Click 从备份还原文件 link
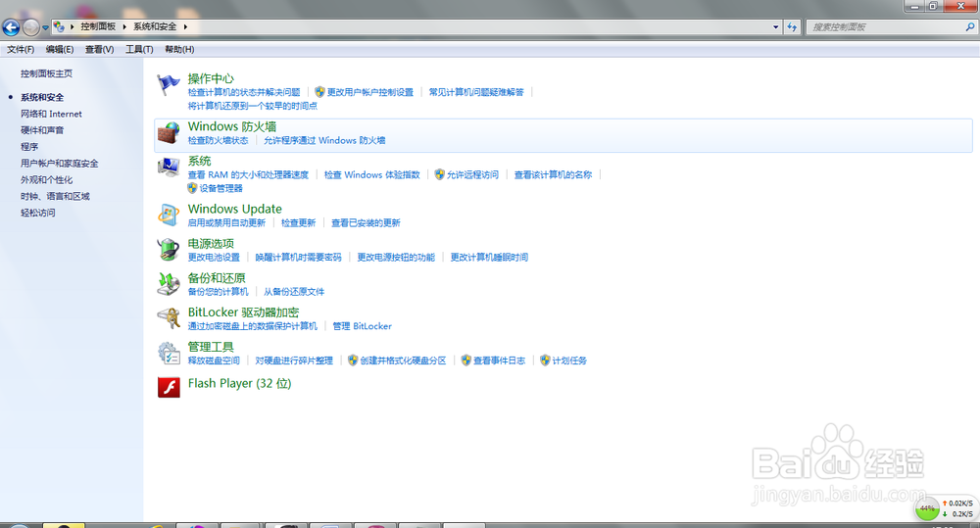Viewport: 980px width, 528px height. tap(294, 292)
